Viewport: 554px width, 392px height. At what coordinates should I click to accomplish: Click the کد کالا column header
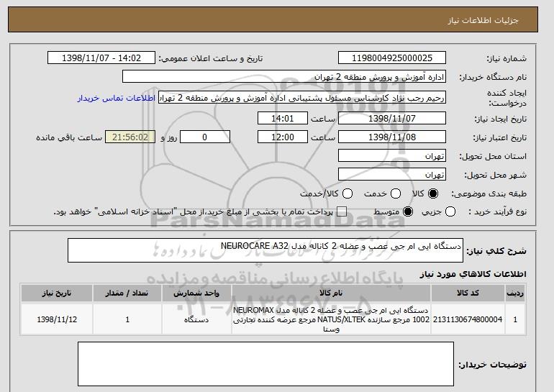(468, 293)
